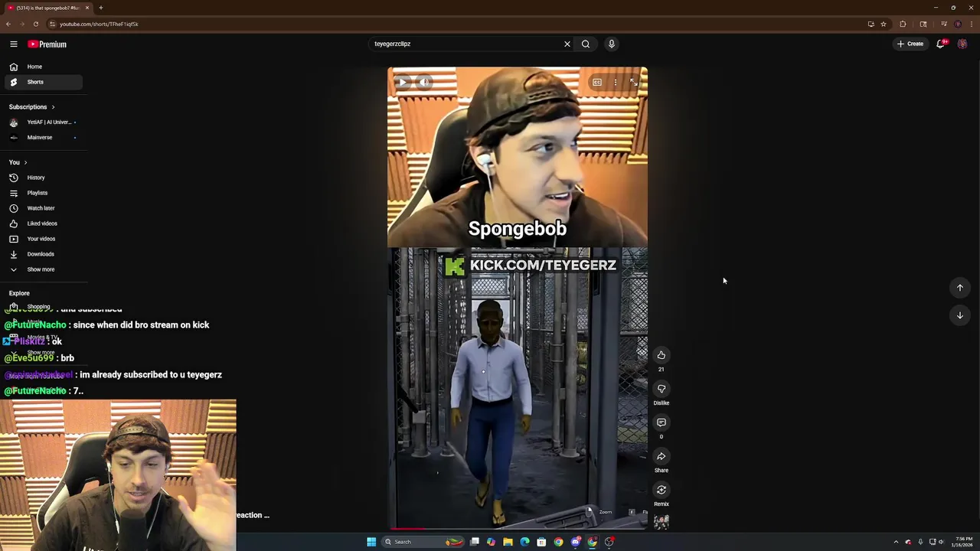This screenshot has height=551, width=980.
Task: Click the Short video player
Action: (518, 298)
